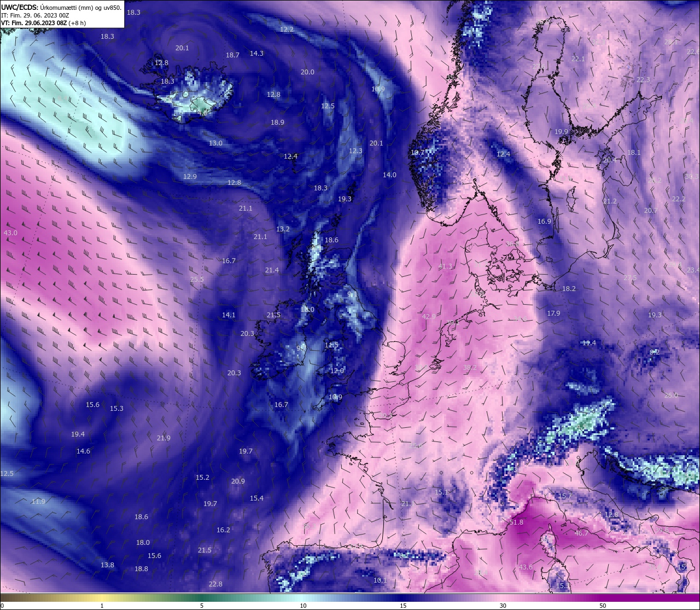Screen dimensions: 700x610
Task: Click the map value 14.1
Action: coord(229,315)
